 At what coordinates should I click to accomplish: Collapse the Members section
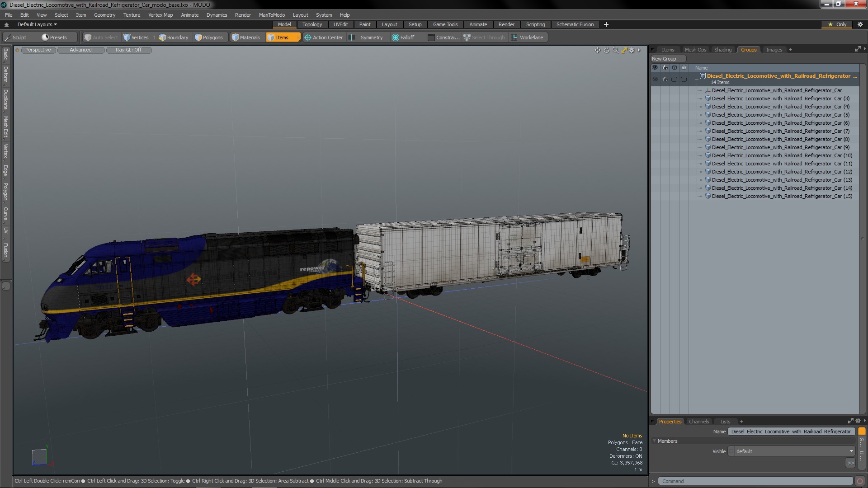click(x=655, y=441)
